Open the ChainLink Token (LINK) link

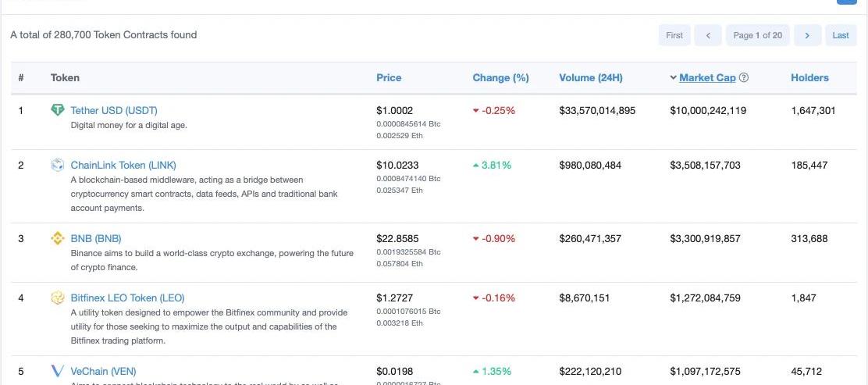coord(123,165)
